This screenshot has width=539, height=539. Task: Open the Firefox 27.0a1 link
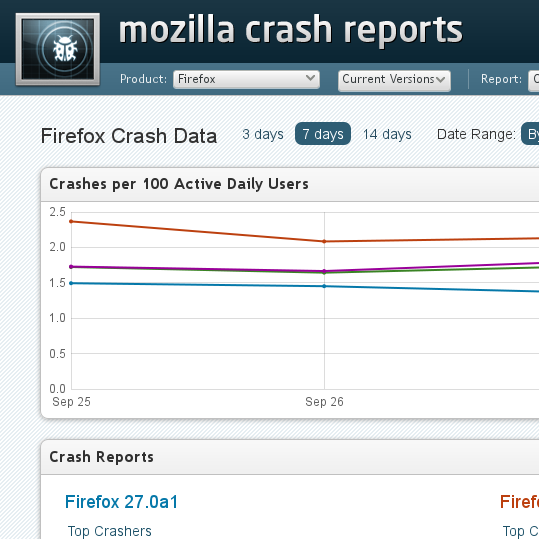pos(122,502)
